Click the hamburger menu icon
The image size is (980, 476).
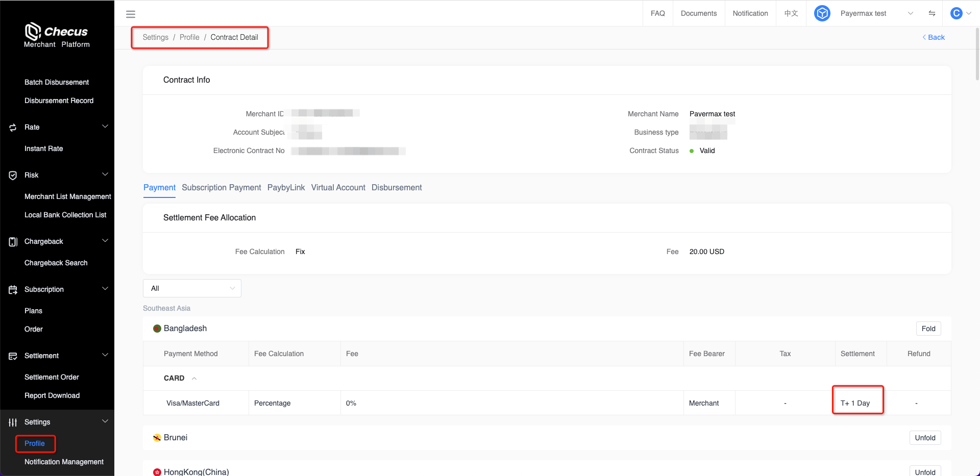click(131, 14)
